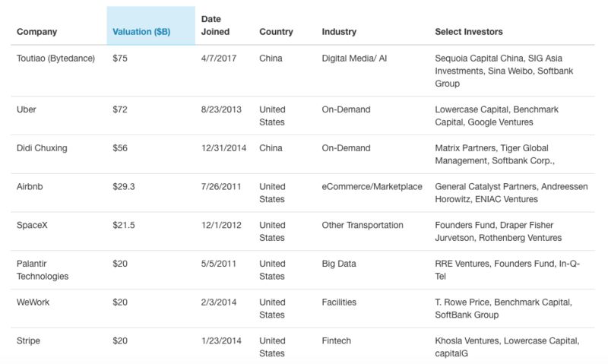The width and height of the screenshot is (608, 364).
Task: Click the Date Joined column header
Action: (215, 25)
